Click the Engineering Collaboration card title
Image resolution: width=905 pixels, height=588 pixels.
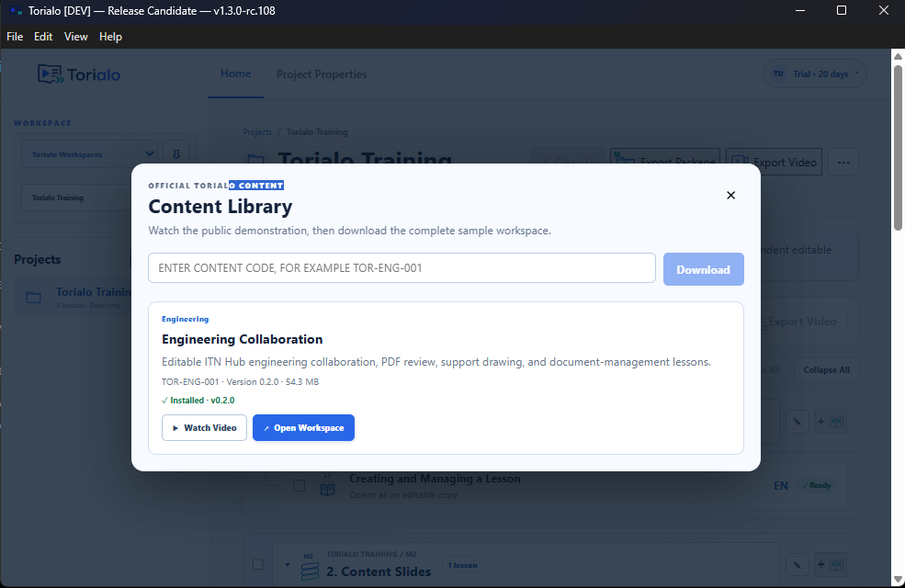242,339
